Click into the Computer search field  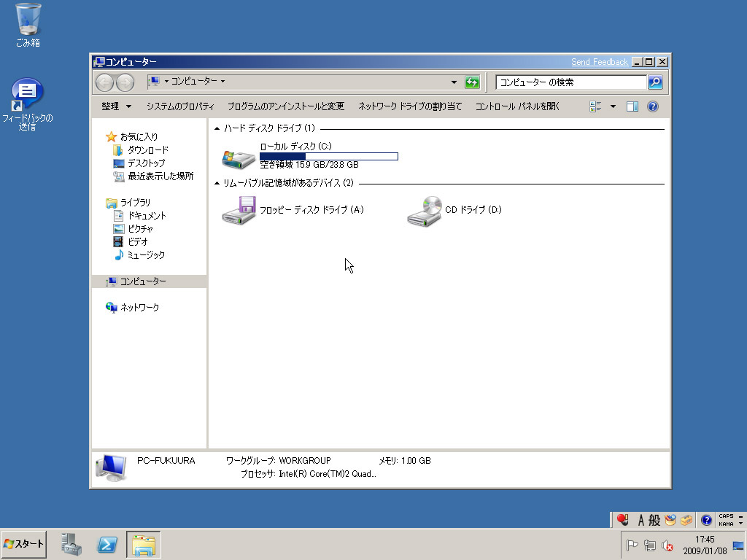[570, 82]
